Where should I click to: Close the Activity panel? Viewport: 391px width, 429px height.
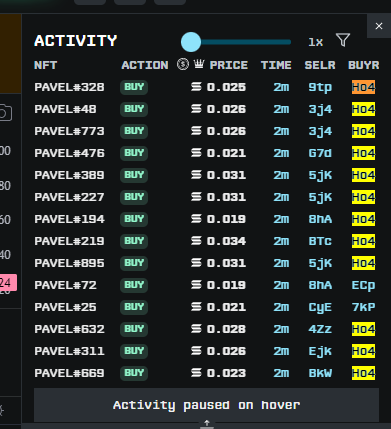point(379,26)
